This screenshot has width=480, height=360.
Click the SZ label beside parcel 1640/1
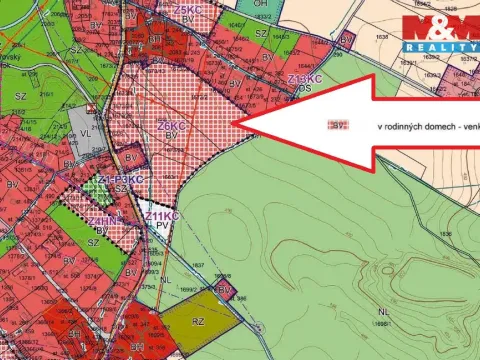261,33
